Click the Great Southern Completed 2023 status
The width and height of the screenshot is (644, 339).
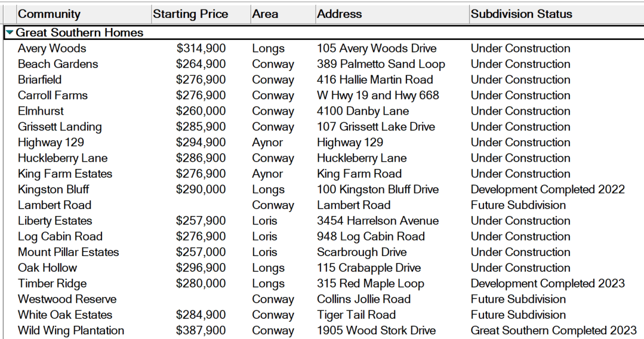tap(553, 331)
